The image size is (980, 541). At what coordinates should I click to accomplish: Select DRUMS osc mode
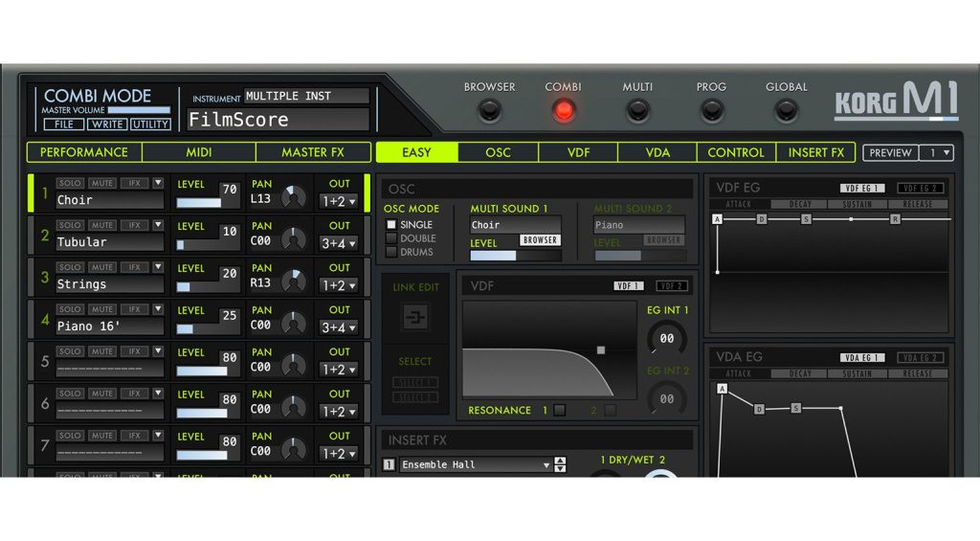391,252
